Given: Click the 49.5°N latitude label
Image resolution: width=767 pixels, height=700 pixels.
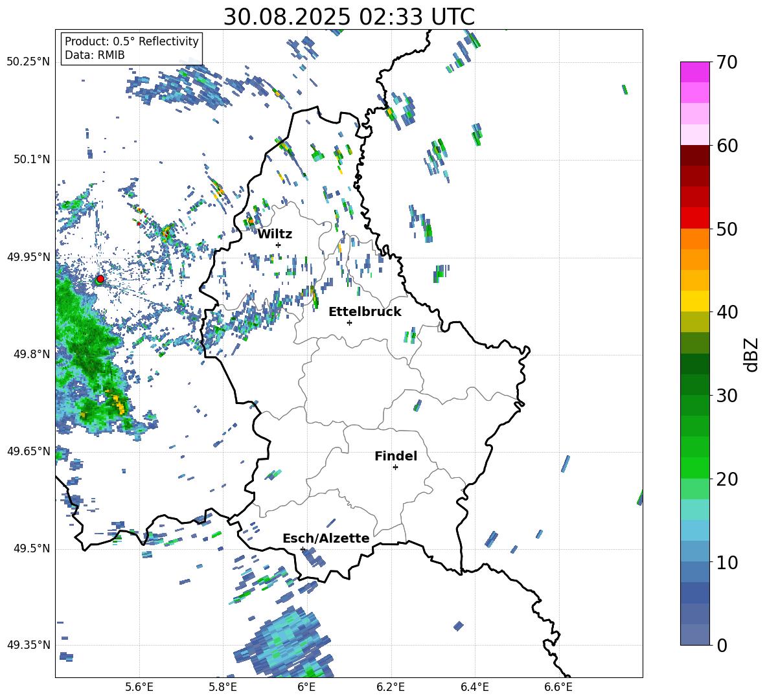Looking at the screenshot, I should (x=32, y=548).
